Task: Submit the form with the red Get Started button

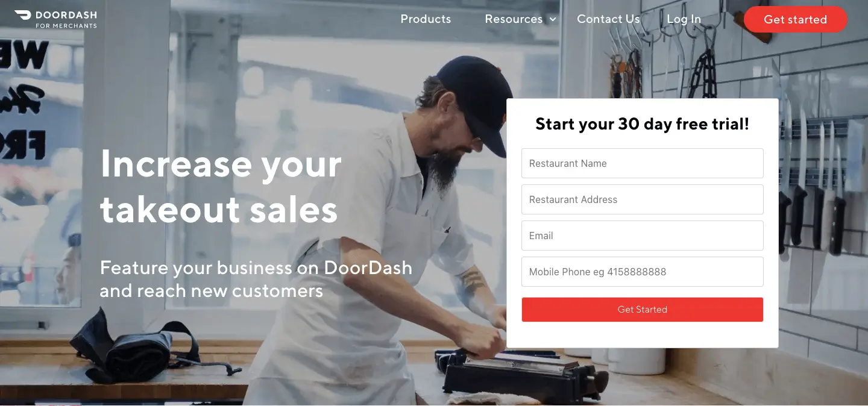Action: (x=643, y=310)
